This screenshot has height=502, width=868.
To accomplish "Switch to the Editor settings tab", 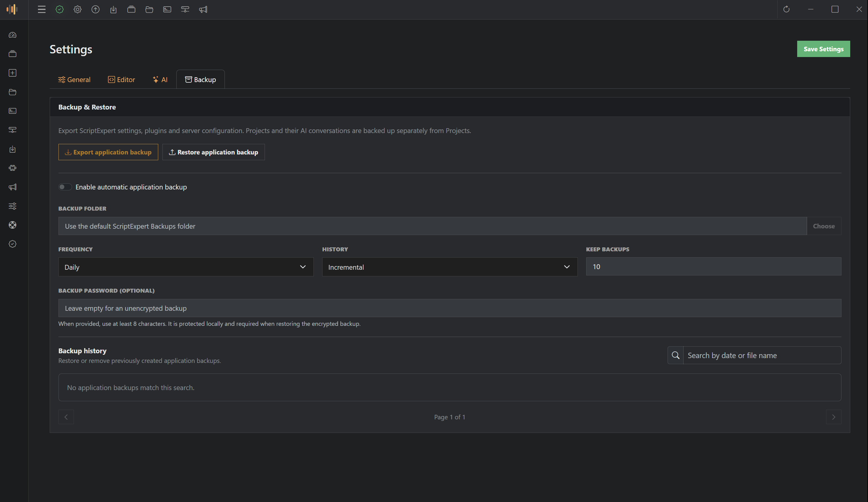I will pos(121,80).
